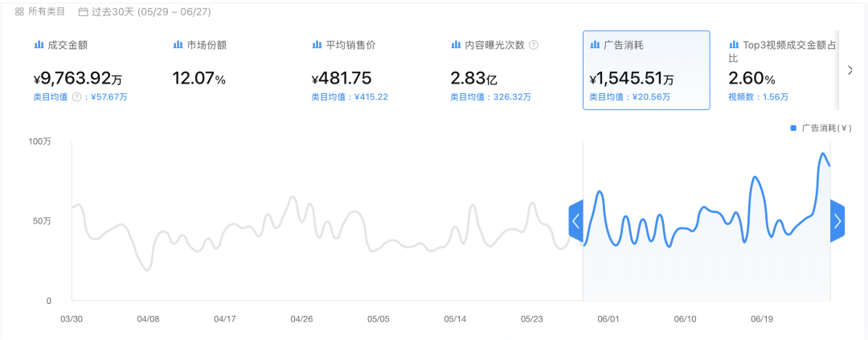Click the bar chart icon beside 平均销售价
Viewport: 868px width, 340px height.
pyautogui.click(x=317, y=45)
